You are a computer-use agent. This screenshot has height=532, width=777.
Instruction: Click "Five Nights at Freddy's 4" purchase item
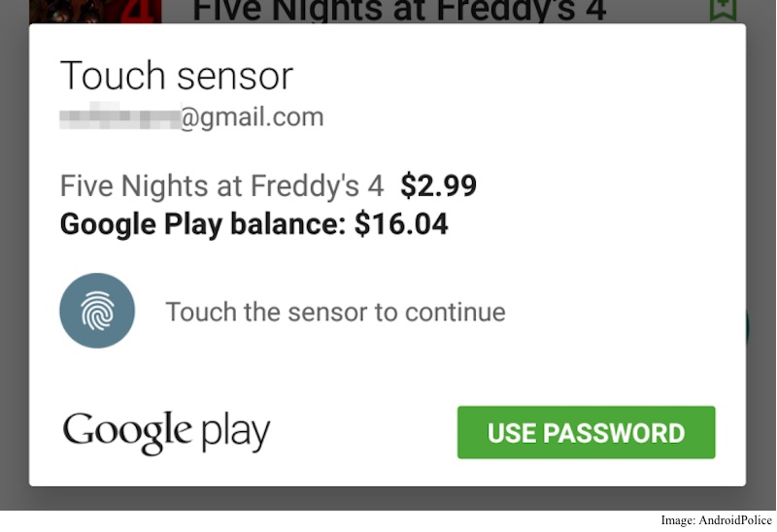pos(221,184)
